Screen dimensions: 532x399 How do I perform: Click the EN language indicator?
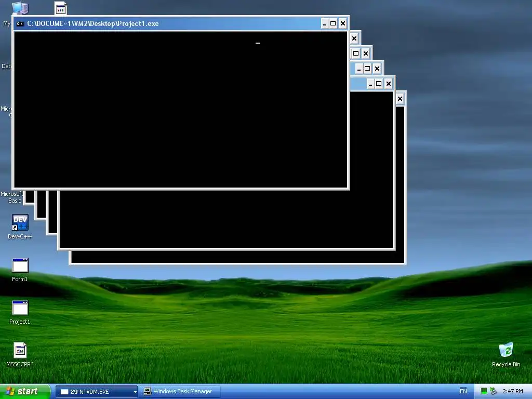click(x=463, y=392)
